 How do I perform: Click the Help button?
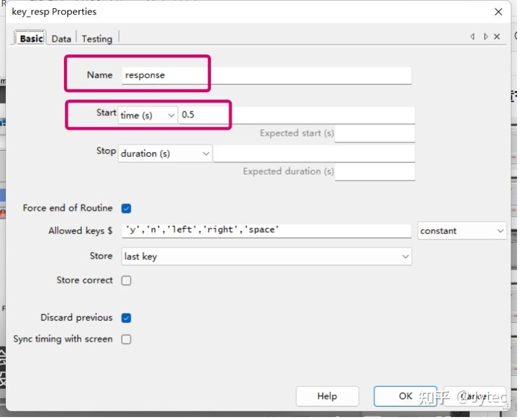pyautogui.click(x=327, y=396)
